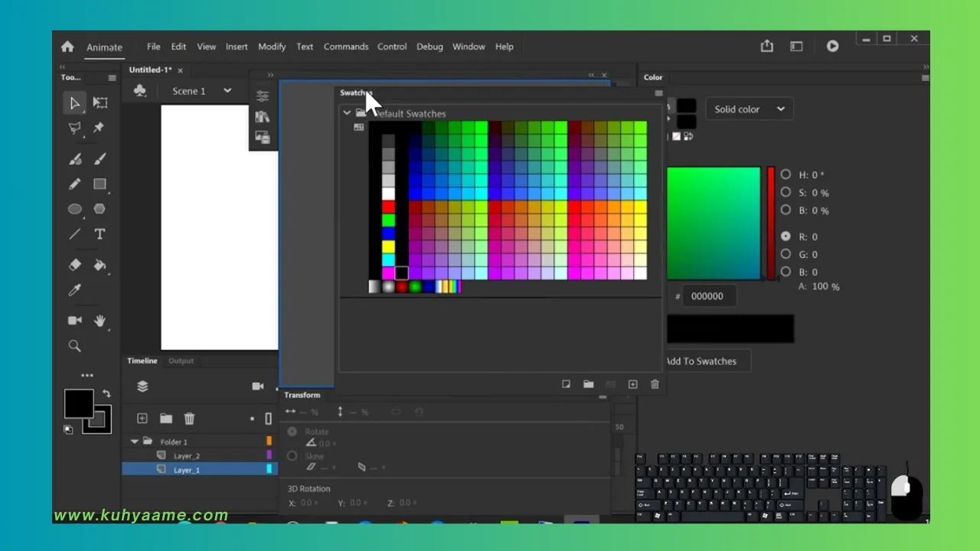Delete layer with Timeline trash icon

point(189,418)
